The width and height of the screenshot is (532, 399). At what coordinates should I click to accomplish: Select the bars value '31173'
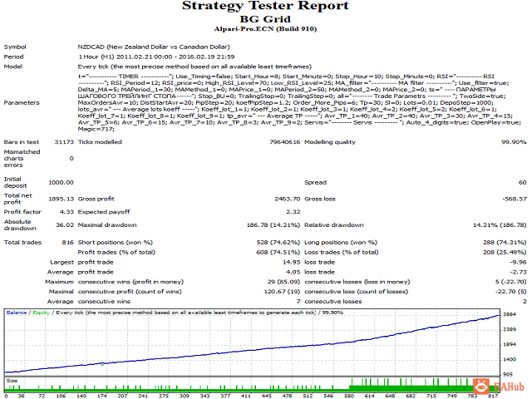click(64, 142)
